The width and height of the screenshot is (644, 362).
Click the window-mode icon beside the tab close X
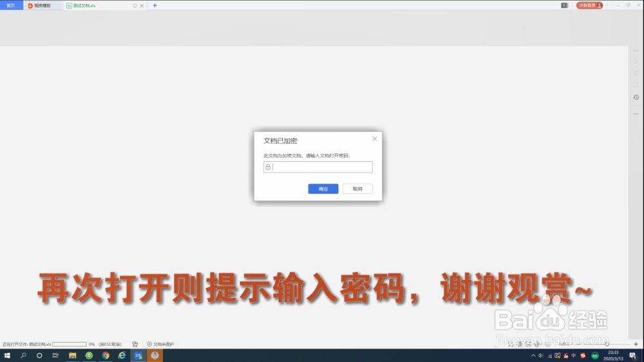[135, 6]
